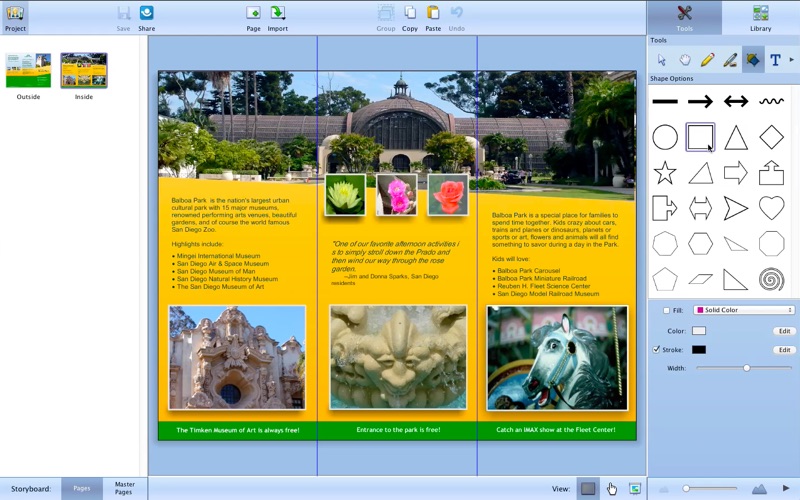
Task: Switch to the Library tab
Action: click(760, 18)
